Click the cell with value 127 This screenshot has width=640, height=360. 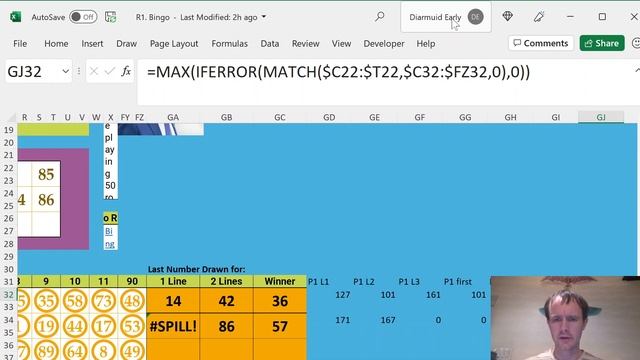(342, 295)
